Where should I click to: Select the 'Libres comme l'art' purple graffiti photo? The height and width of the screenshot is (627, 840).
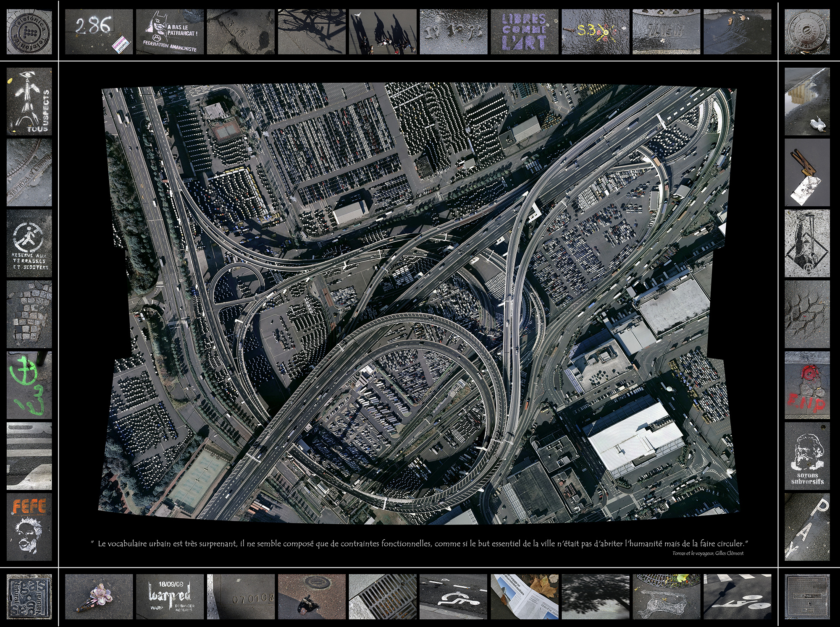[524, 32]
